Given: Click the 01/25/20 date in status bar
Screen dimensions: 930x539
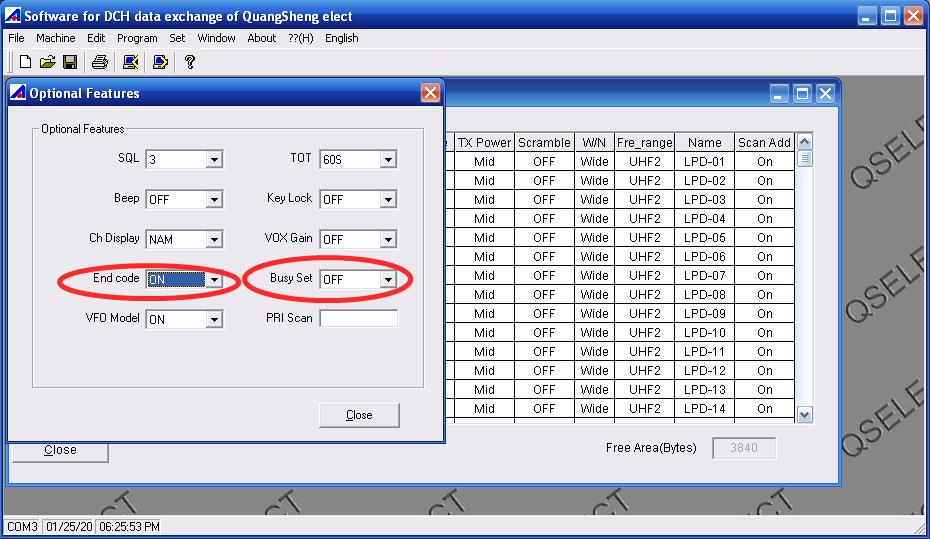Looking at the screenshot, I should 69,527.
